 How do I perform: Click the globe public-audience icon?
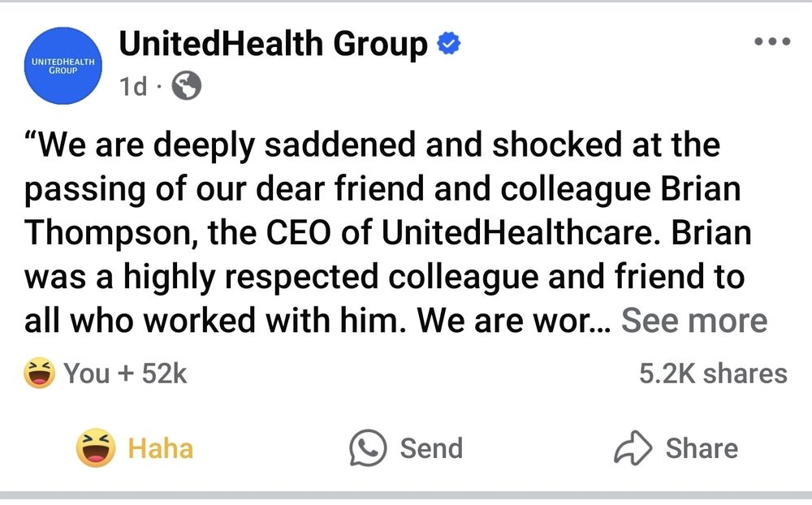point(187,86)
